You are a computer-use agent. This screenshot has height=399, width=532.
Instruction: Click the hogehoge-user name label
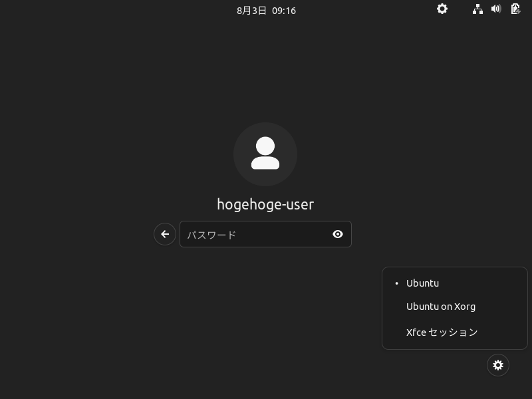(265, 205)
